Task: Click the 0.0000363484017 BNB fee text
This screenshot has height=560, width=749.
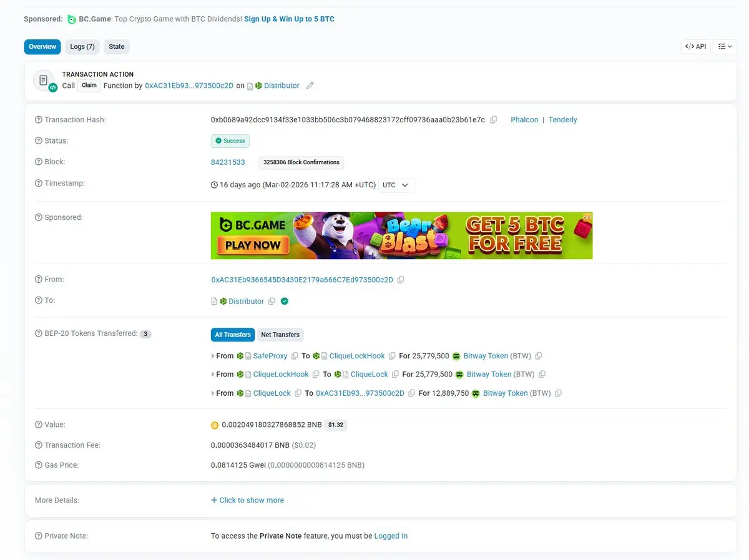Action: point(250,445)
